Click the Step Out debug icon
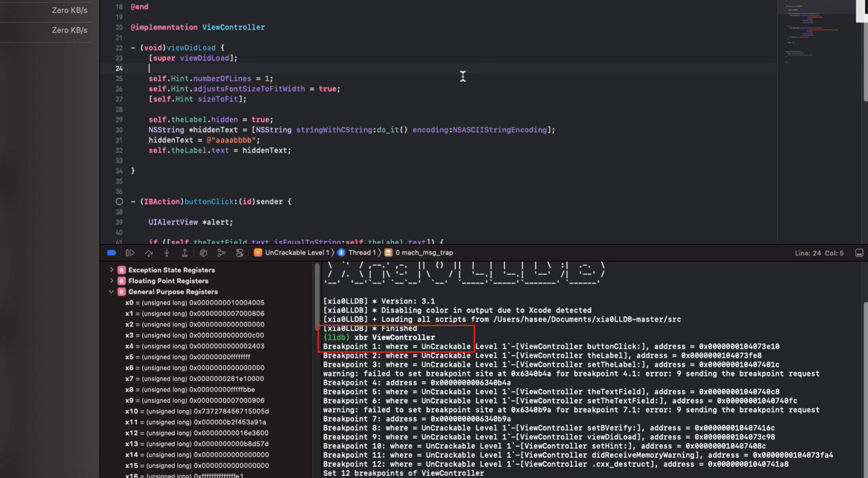Image resolution: width=868 pixels, height=478 pixels. click(x=185, y=253)
